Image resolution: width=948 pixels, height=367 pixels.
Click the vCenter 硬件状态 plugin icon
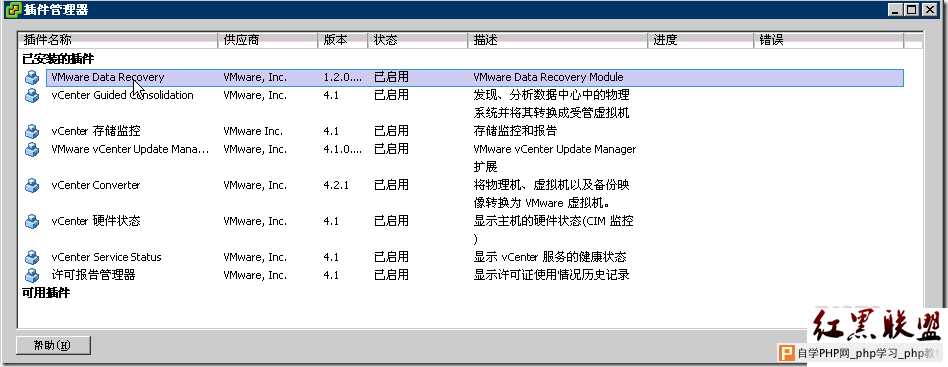tap(31, 221)
